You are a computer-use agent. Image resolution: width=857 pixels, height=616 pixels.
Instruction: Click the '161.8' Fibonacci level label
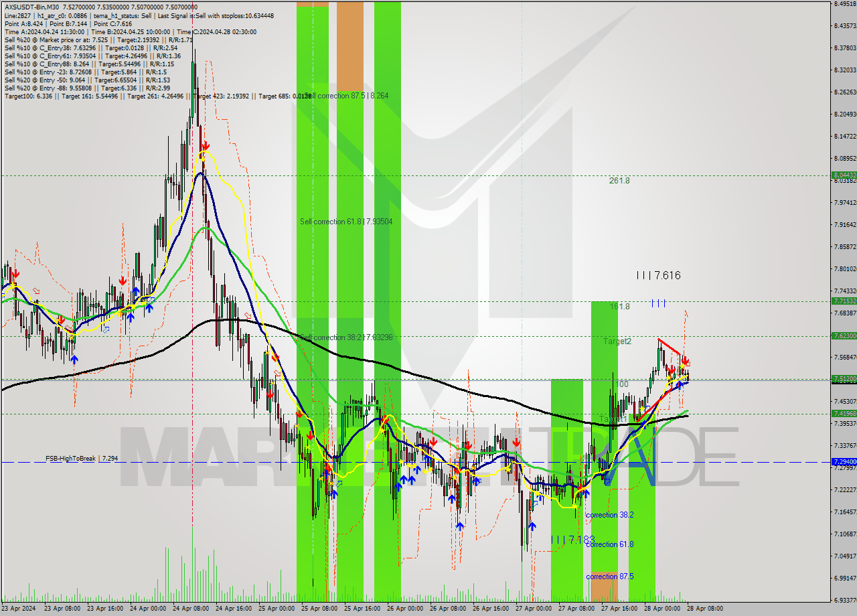coord(619,307)
